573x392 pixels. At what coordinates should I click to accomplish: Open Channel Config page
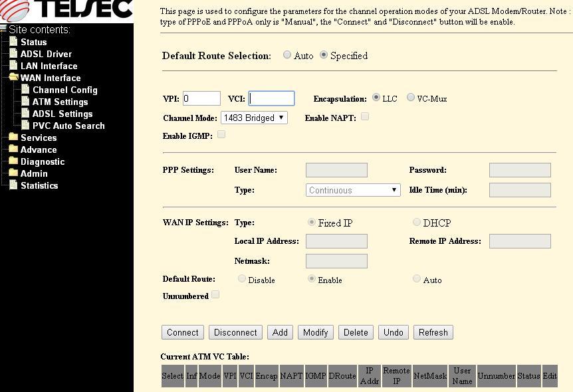(x=65, y=90)
